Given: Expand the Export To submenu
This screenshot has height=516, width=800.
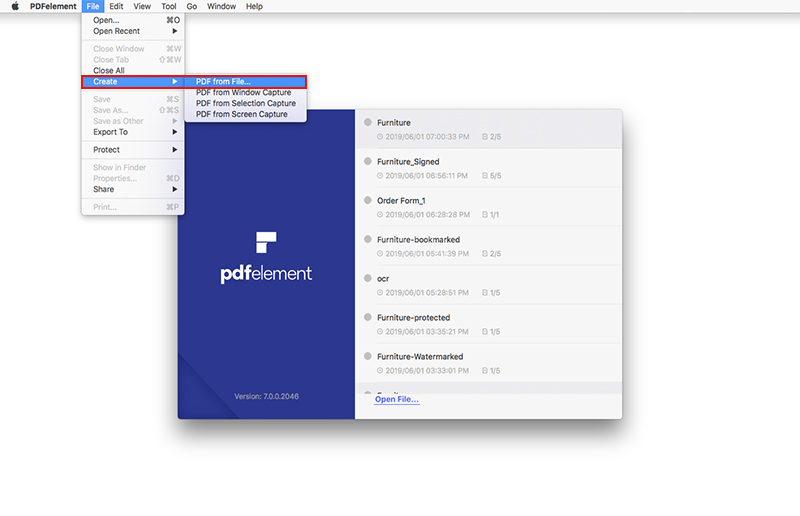Looking at the screenshot, I should click(x=132, y=132).
